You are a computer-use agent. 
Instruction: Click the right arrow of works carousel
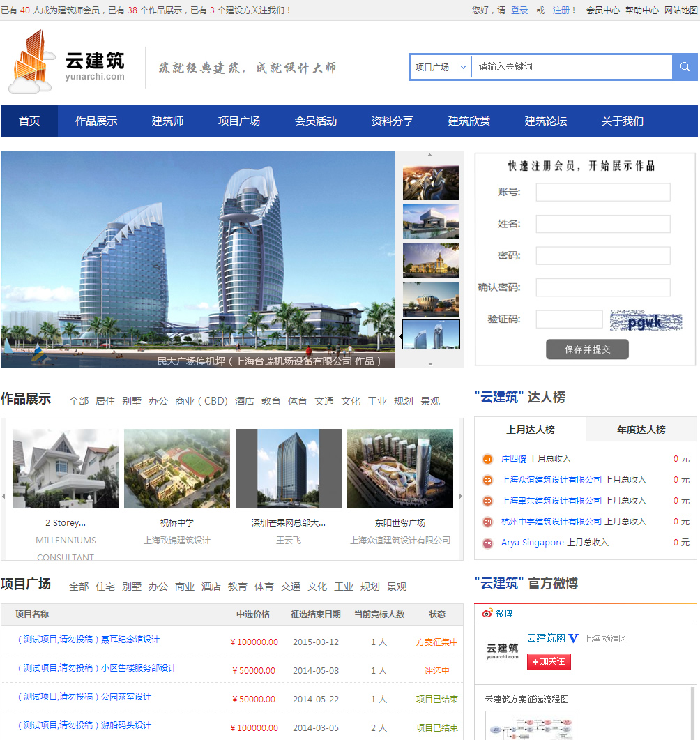(x=460, y=496)
